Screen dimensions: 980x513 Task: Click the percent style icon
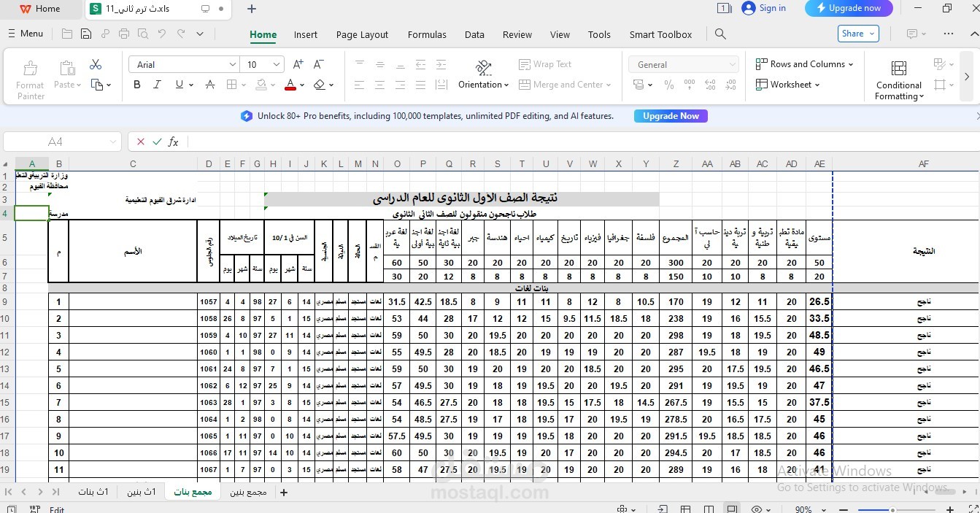[x=668, y=85]
